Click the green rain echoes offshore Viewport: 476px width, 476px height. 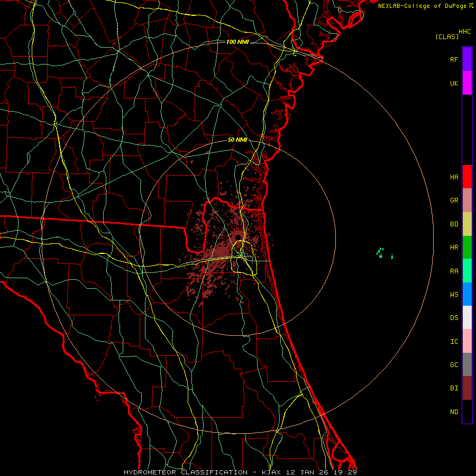click(385, 253)
